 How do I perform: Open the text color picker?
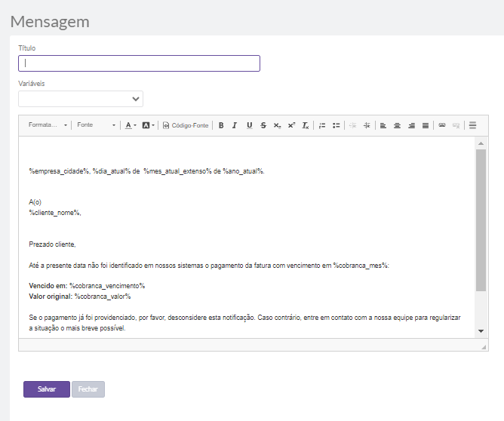(131, 125)
